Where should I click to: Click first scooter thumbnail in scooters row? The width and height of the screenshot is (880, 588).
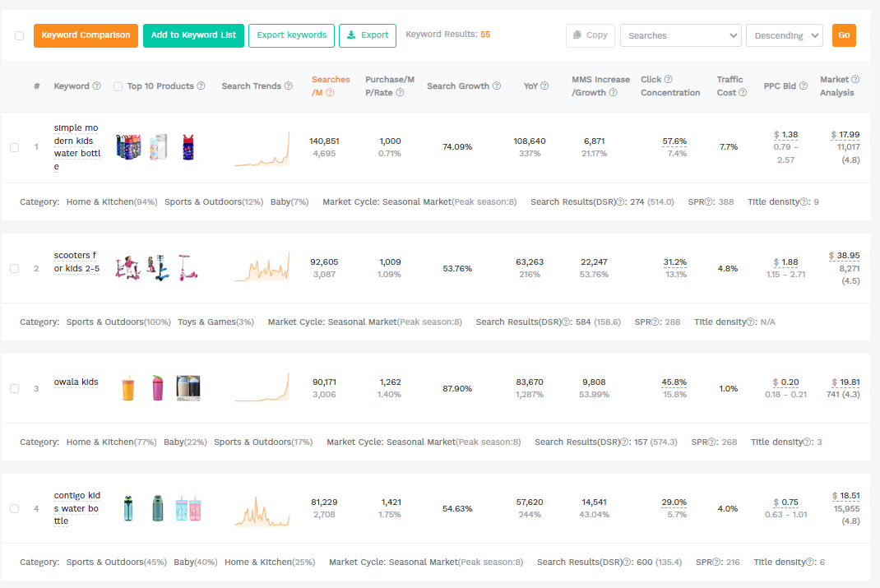[x=128, y=267]
